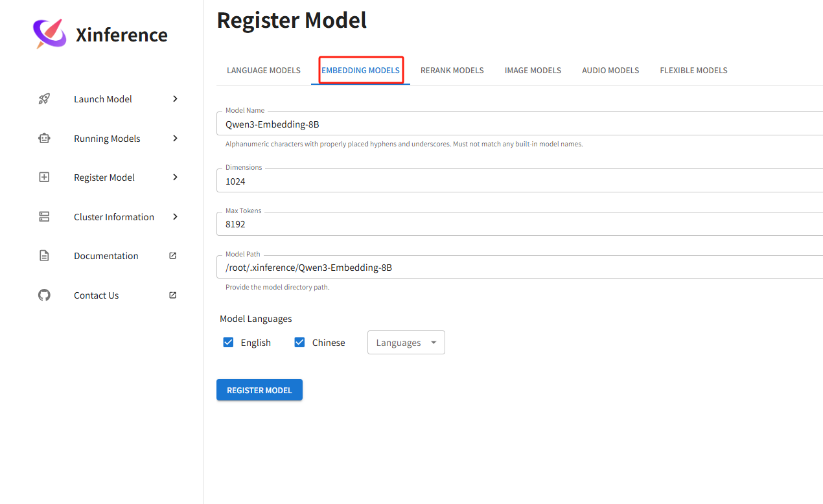Click 'Provide the model directory path.' hint
This screenshot has height=504, width=823.
click(x=277, y=287)
